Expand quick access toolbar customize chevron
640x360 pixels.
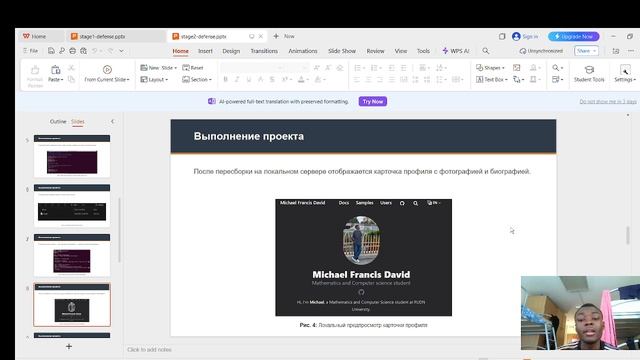122,51
